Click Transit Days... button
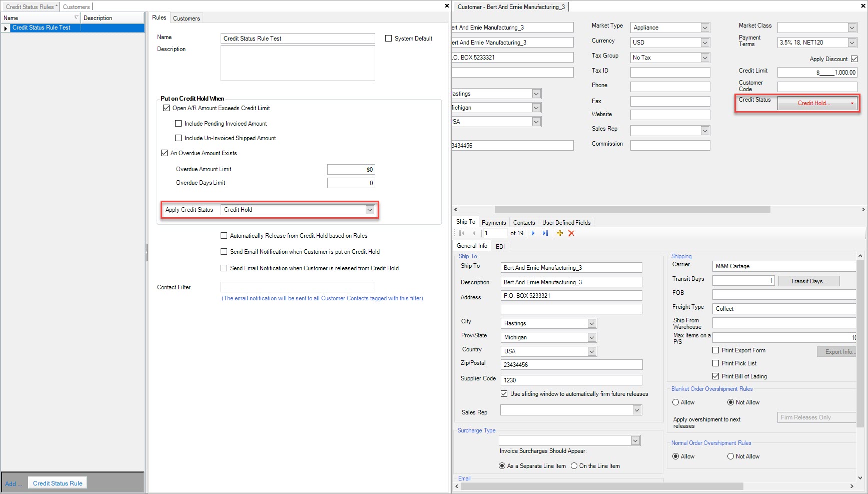 tap(808, 281)
